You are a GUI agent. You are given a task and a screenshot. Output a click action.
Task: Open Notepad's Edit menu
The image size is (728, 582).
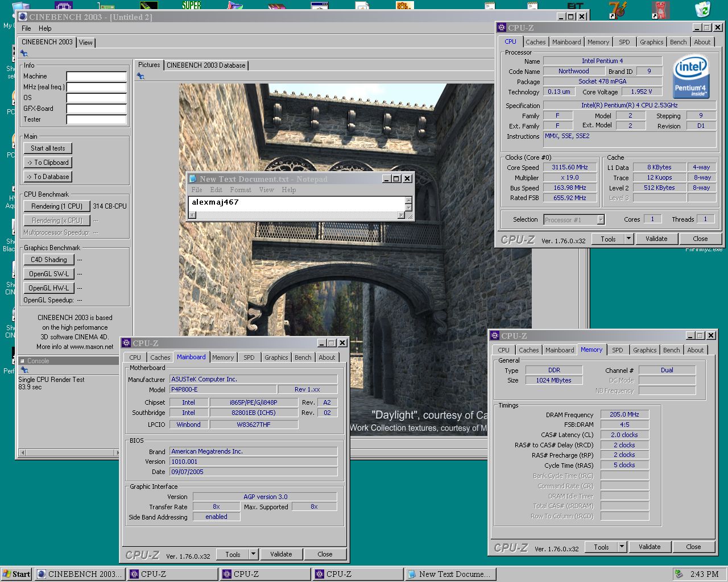point(216,190)
